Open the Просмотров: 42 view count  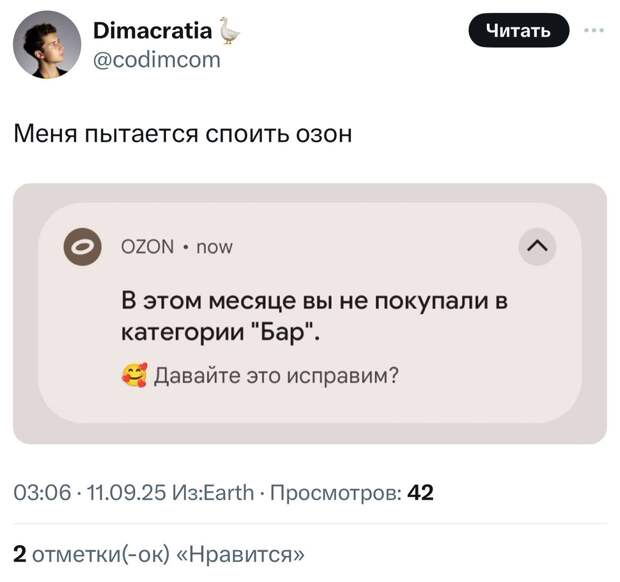(x=352, y=493)
